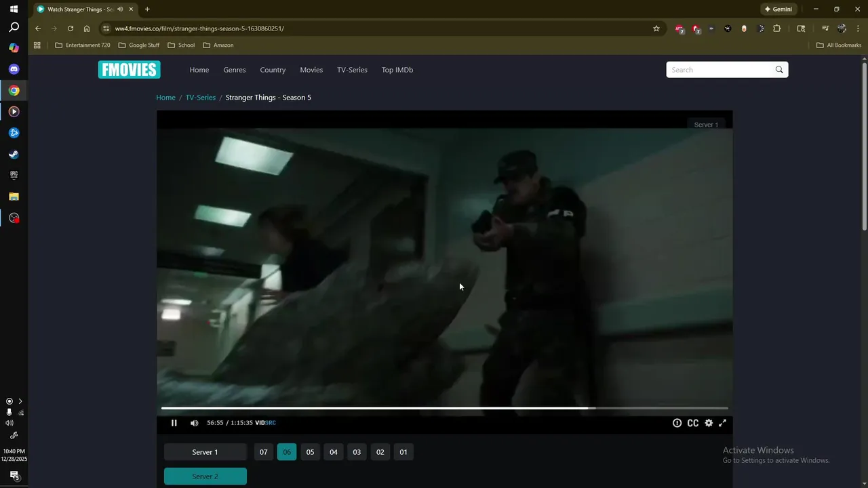Select episode 03
This screenshot has height=488, width=868.
357,452
